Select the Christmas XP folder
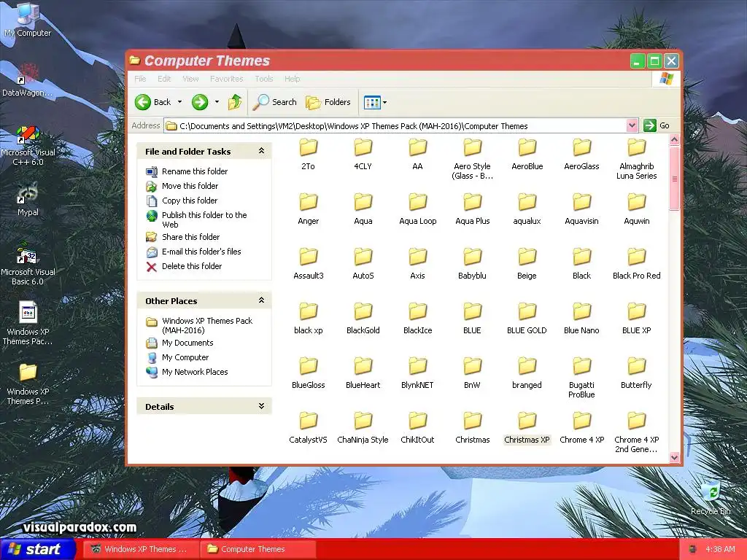747x560 pixels. (527, 427)
